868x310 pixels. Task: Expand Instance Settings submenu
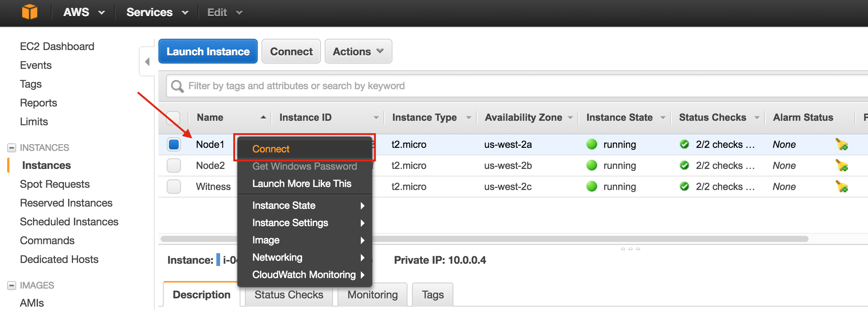click(305, 223)
